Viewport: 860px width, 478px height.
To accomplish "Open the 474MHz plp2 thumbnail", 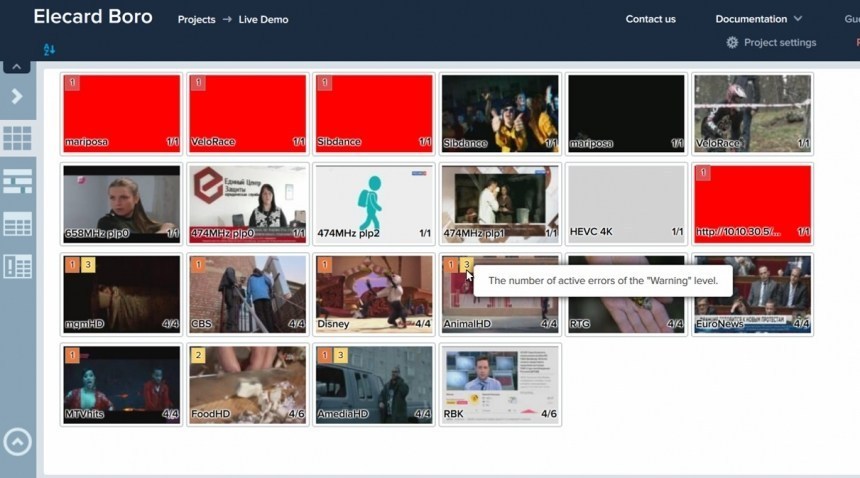I will [374, 204].
